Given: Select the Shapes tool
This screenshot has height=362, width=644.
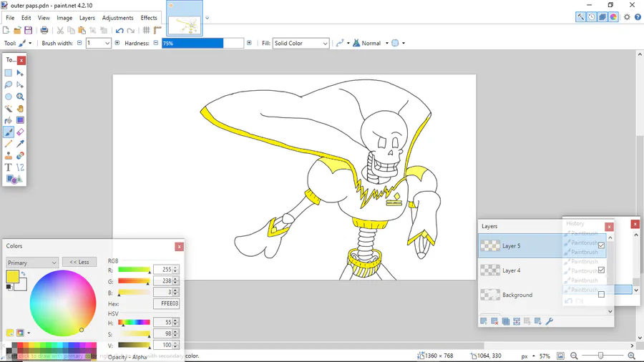Looking at the screenshot, I should (14, 180).
